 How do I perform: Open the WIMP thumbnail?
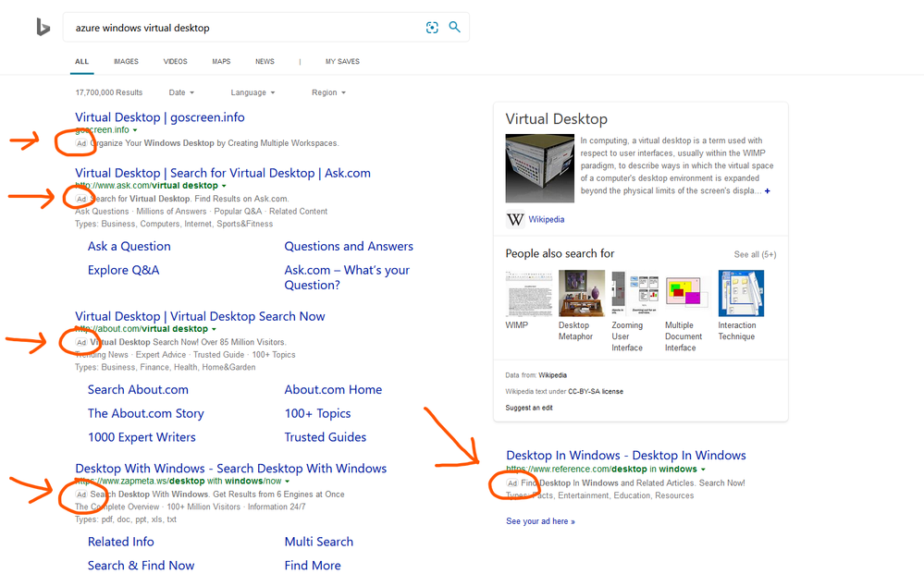click(529, 293)
